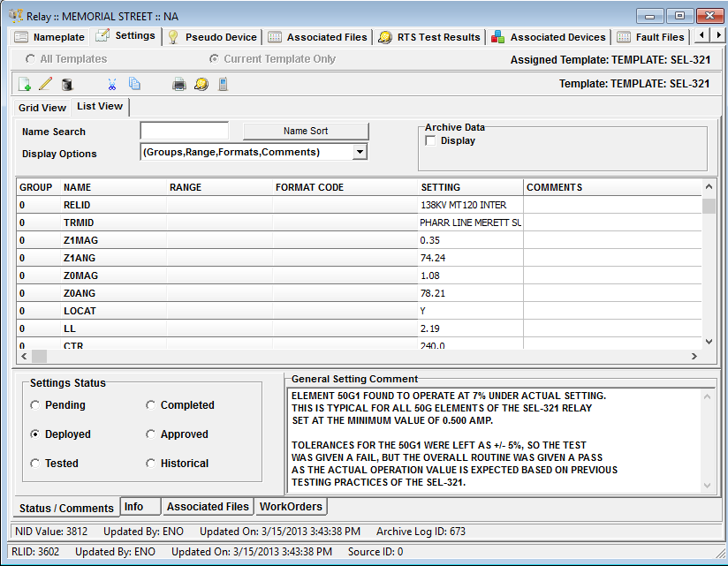The image size is (728, 566).
Task: Open the Display Options dropdown
Action: [x=360, y=152]
